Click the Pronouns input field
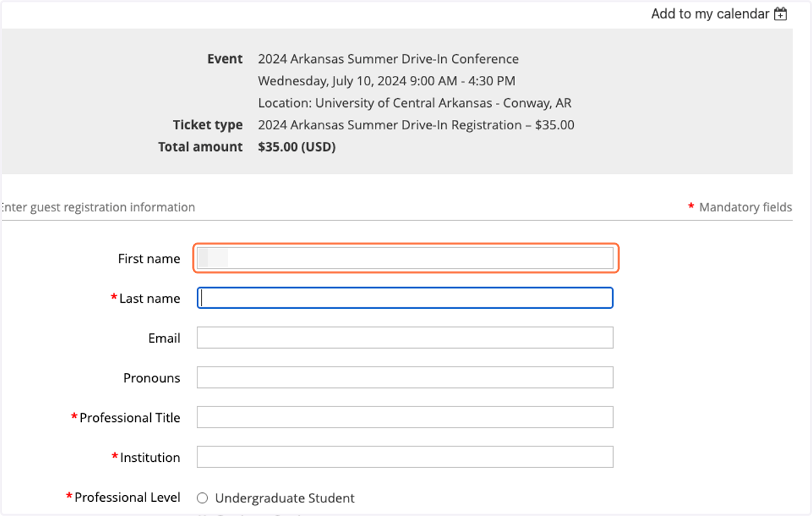Image resolution: width=812 pixels, height=516 pixels. (x=405, y=378)
